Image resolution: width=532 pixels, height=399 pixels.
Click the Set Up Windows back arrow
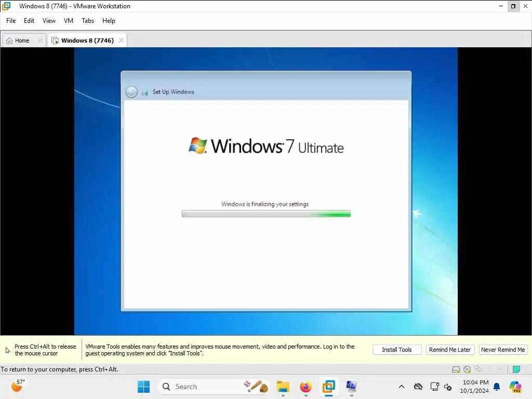click(131, 92)
